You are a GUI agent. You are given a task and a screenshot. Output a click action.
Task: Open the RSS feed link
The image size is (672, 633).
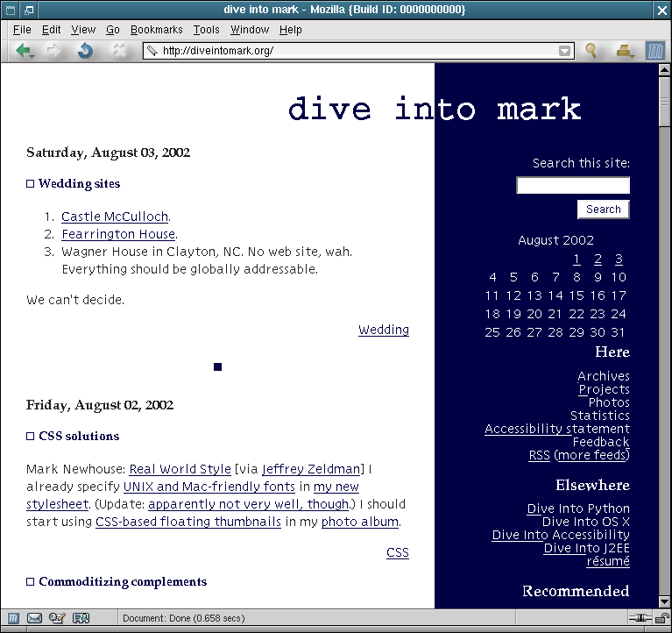(539, 455)
